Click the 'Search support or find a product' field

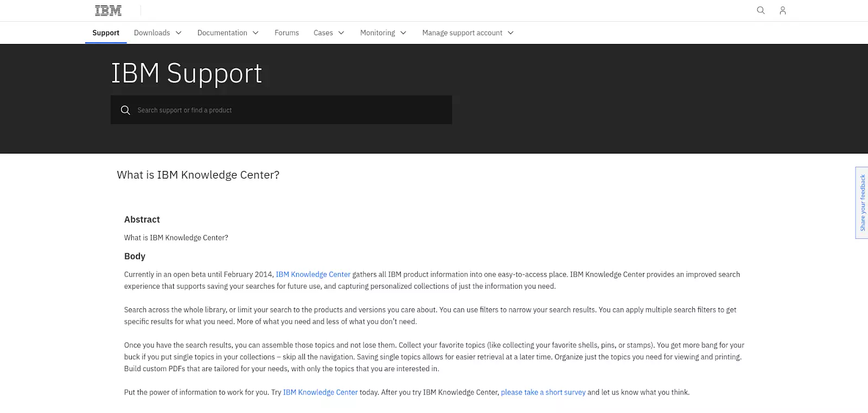pos(288,110)
